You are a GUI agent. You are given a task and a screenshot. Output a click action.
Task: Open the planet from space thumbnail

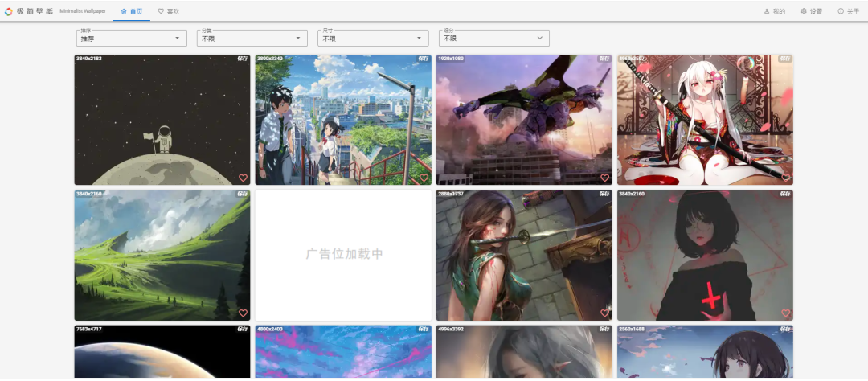[x=162, y=351]
